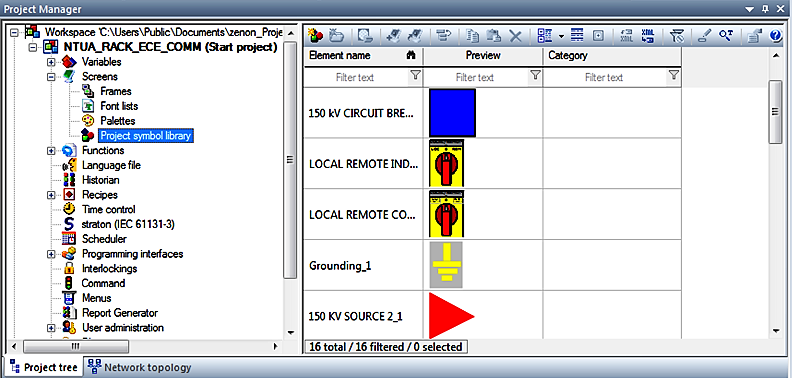
Task: Select Time control in the project tree
Action: pos(109,209)
